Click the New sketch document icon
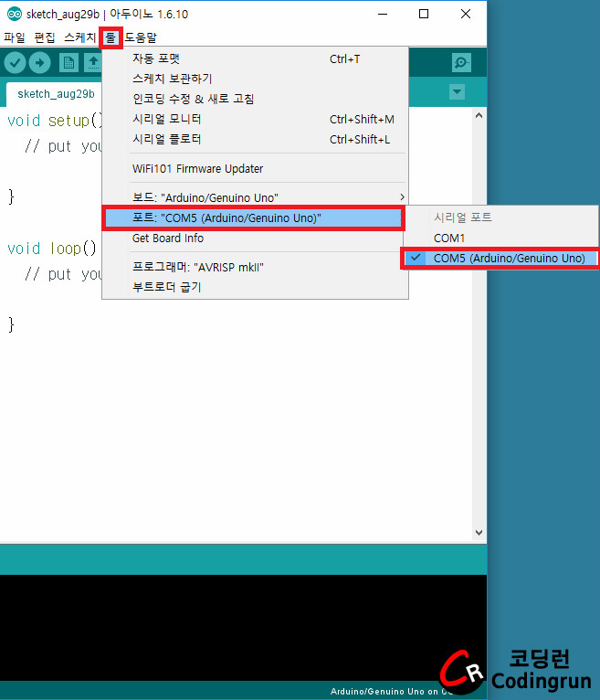Screen dimensions: 600x700 click(x=68, y=62)
